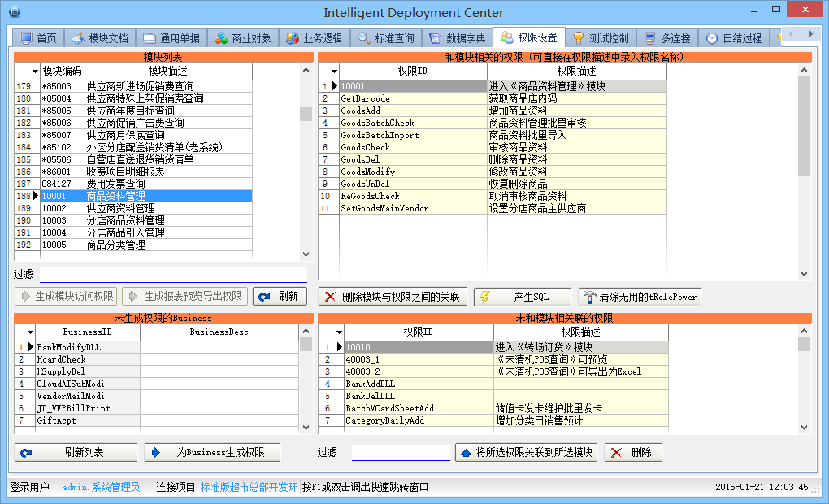Viewport: 829px width, 504px height.
Task: Switch to the 首页 tab
Action: (38, 38)
